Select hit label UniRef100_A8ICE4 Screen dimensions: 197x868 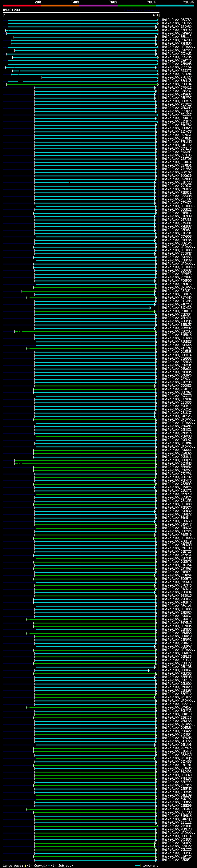pos(177,291)
